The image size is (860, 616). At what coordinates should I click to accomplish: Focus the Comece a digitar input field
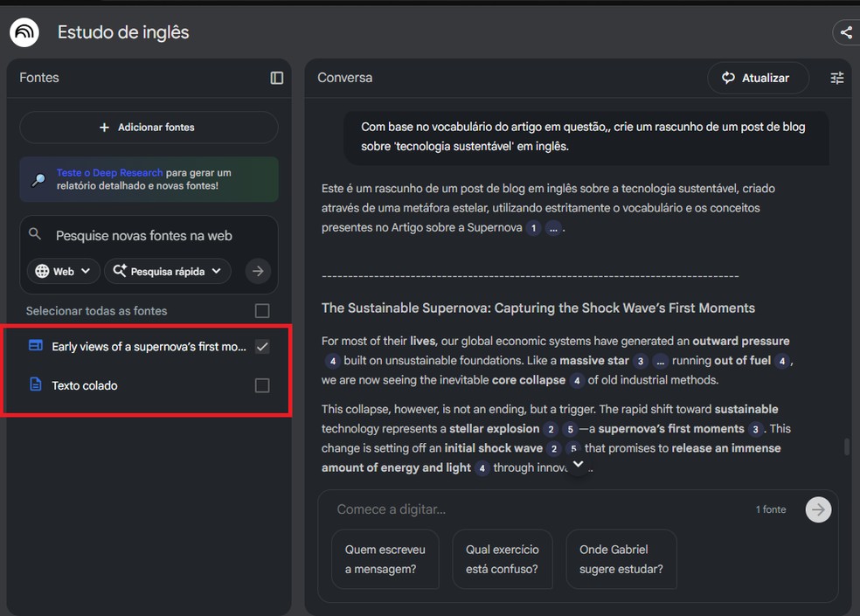point(524,509)
